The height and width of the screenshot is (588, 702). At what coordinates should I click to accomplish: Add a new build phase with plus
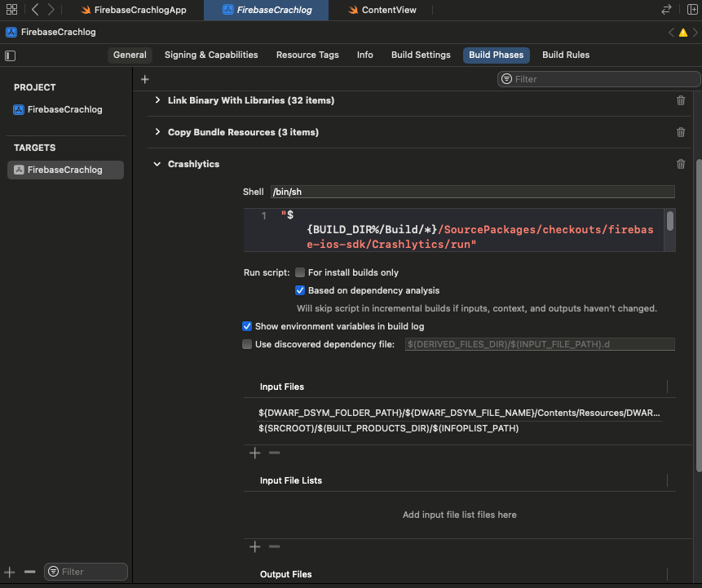click(x=144, y=79)
